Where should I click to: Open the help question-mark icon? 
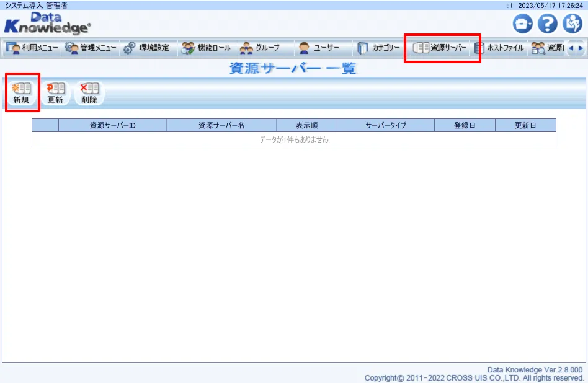[547, 24]
